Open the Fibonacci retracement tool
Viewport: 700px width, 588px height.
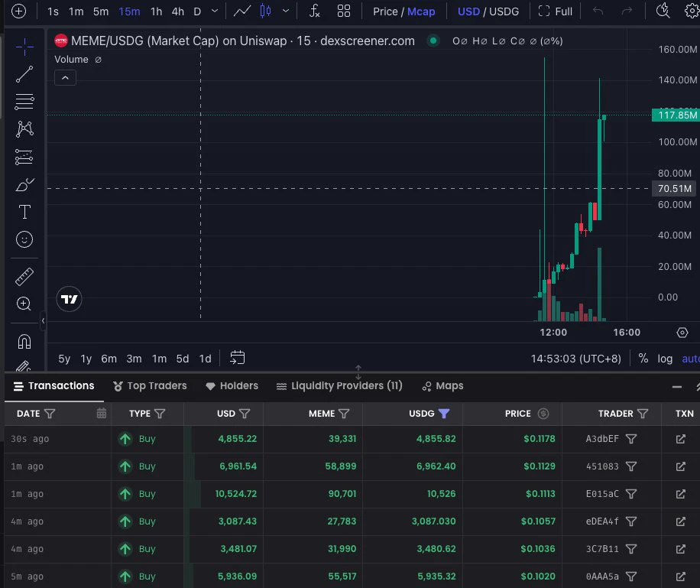coord(24,102)
